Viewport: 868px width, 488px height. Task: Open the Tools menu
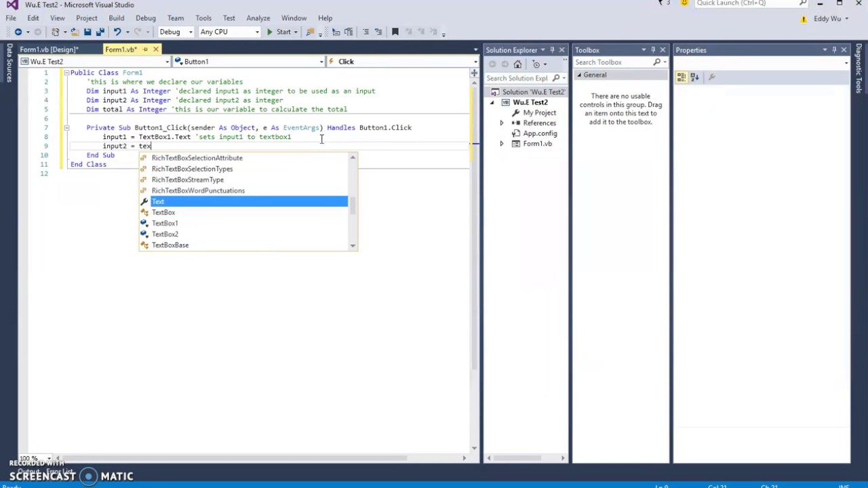[x=203, y=18]
